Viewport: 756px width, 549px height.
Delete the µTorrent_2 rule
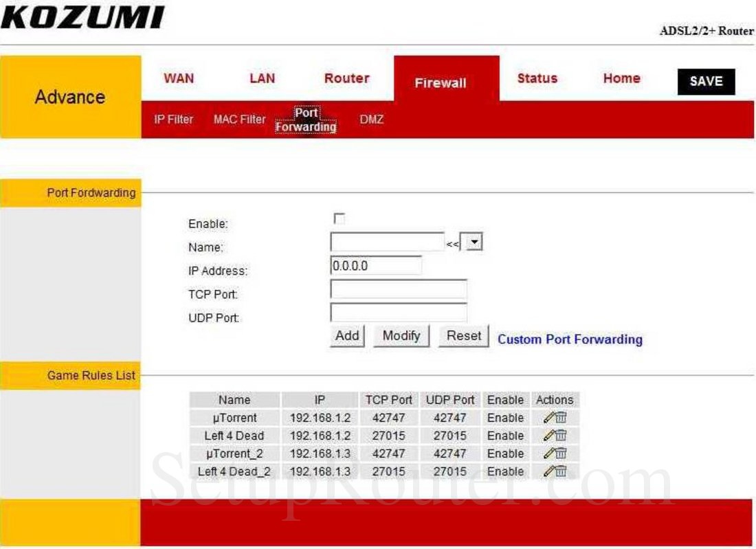point(561,453)
